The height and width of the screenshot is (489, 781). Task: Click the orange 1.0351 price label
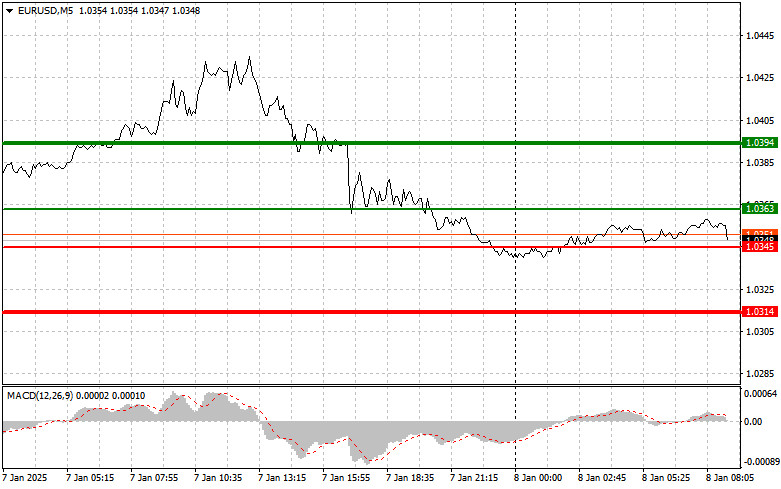pyautogui.click(x=759, y=233)
